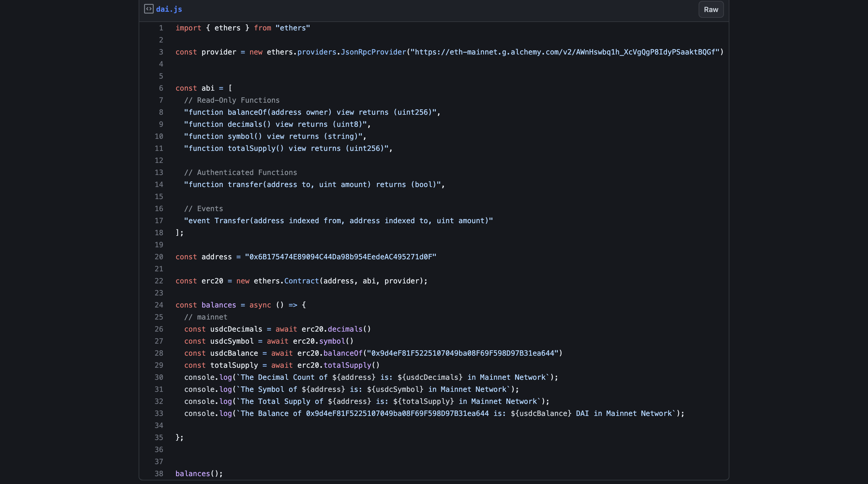The width and height of the screenshot is (868, 484).
Task: Scroll to line 38 balances invocation
Action: coord(199,473)
